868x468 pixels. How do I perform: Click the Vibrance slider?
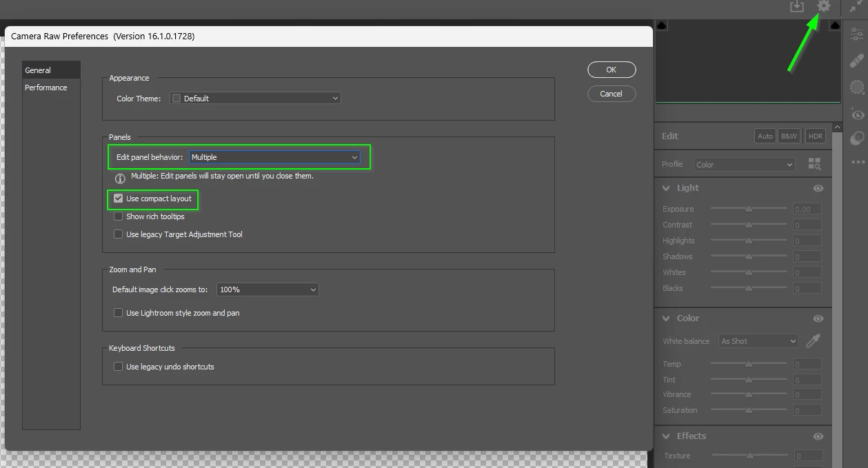(749, 394)
